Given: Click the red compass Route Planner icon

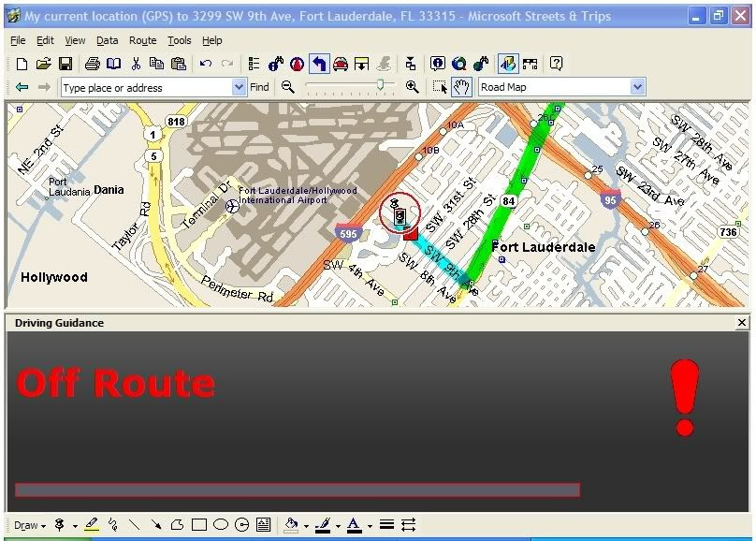Looking at the screenshot, I should tap(297, 64).
